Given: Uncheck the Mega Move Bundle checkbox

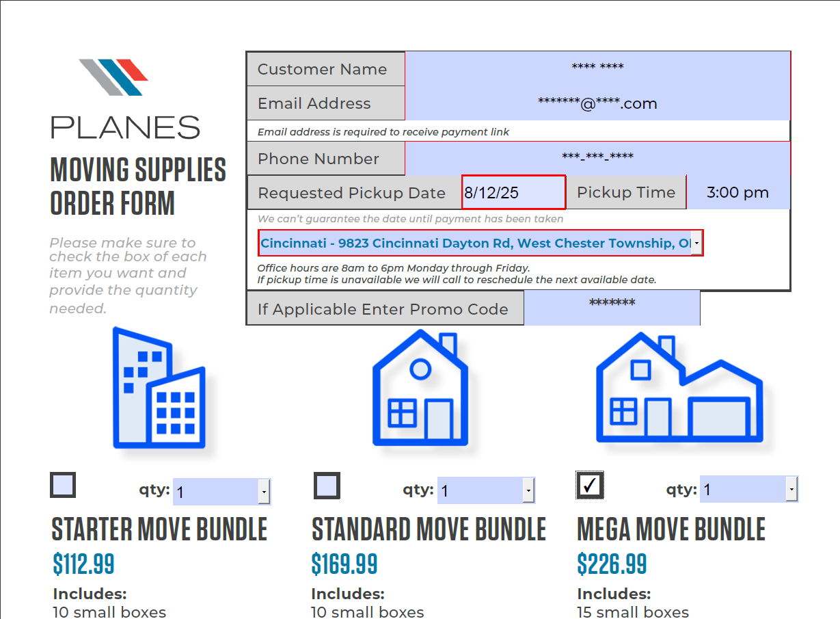Looking at the screenshot, I should (589, 485).
